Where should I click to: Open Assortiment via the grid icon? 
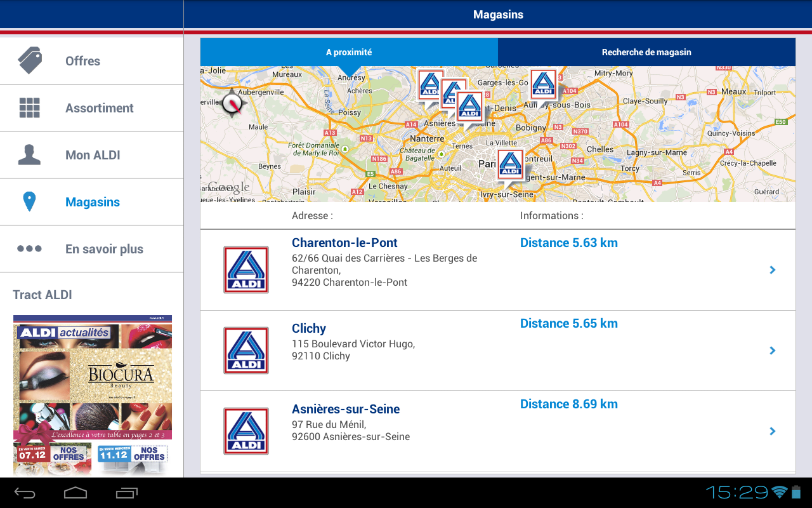[30, 107]
